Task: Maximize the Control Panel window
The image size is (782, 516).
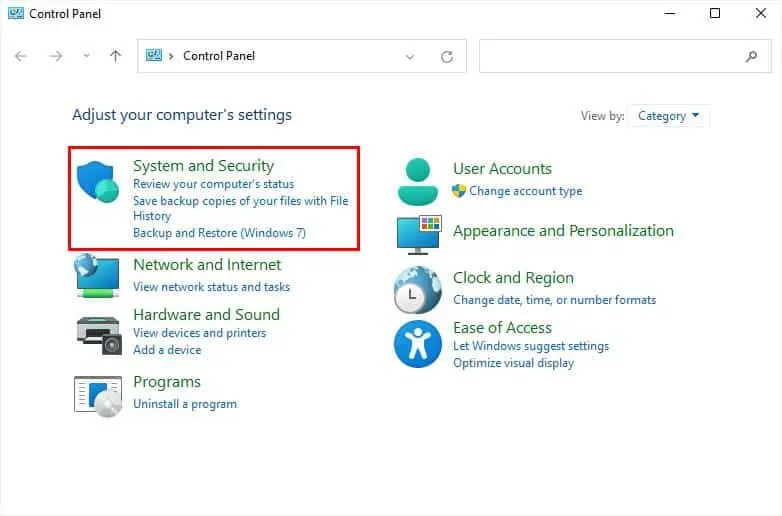Action: point(715,13)
